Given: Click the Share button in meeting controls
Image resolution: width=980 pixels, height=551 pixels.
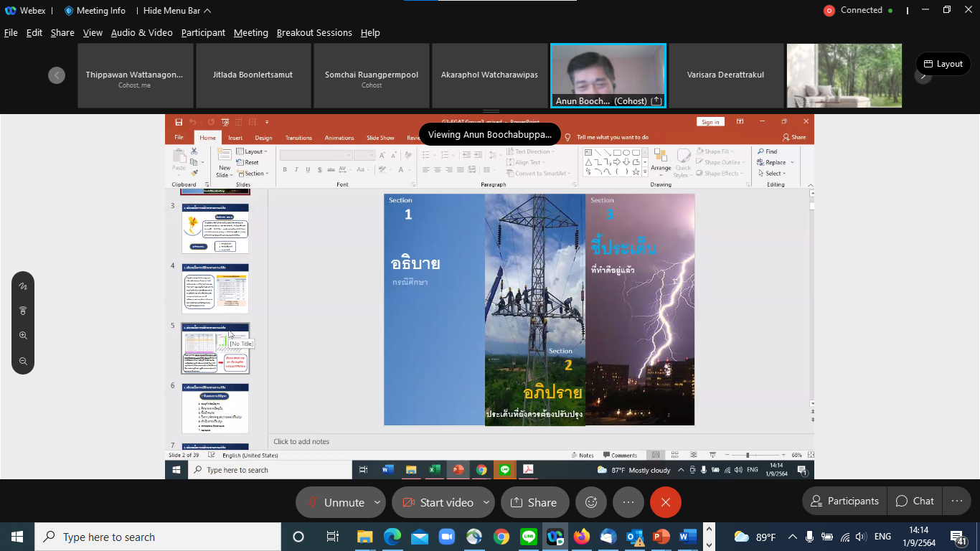Looking at the screenshot, I should coord(534,502).
